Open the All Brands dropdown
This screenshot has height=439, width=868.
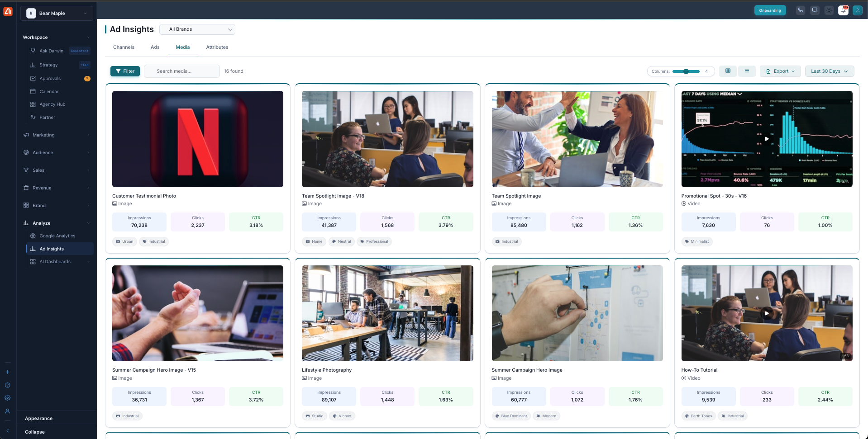coord(197,29)
